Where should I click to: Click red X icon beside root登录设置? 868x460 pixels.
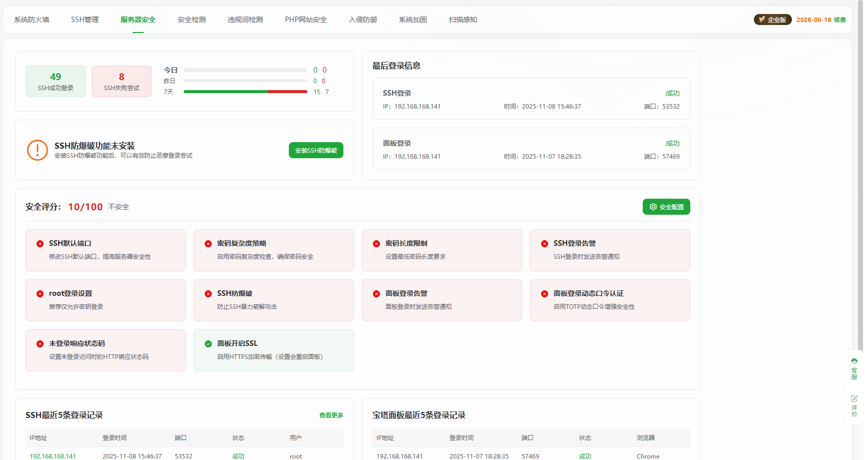click(x=40, y=294)
